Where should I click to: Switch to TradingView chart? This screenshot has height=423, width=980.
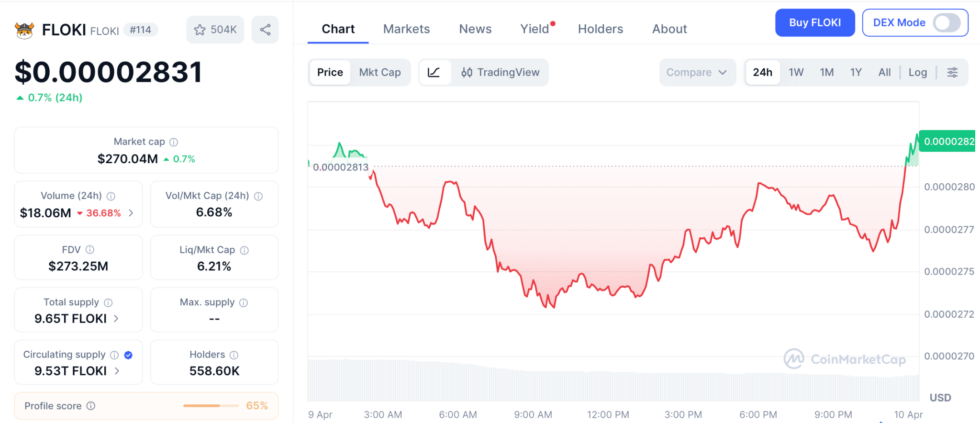click(x=500, y=72)
